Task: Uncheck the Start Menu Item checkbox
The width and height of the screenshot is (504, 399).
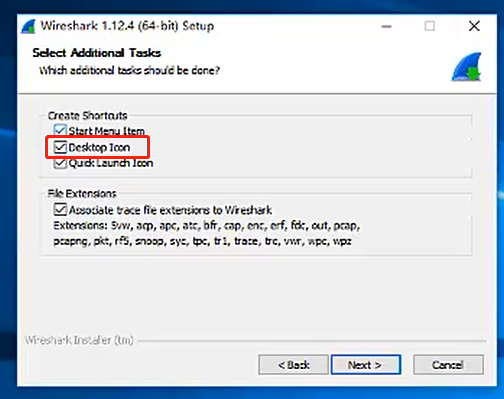Action: pyautogui.click(x=60, y=130)
